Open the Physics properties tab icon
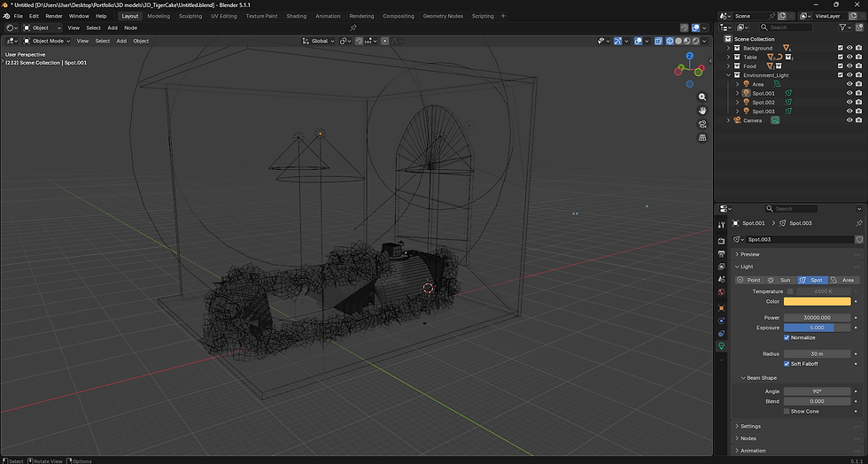This screenshot has width=868, height=464. point(721,321)
